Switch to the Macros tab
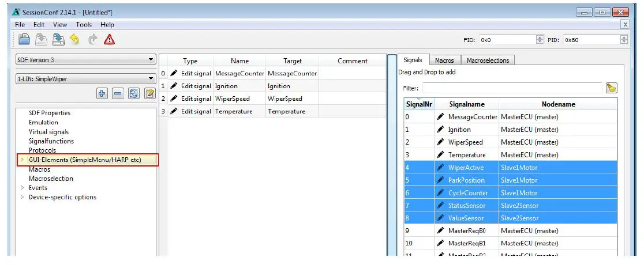This screenshot has width=644, height=265. point(444,60)
